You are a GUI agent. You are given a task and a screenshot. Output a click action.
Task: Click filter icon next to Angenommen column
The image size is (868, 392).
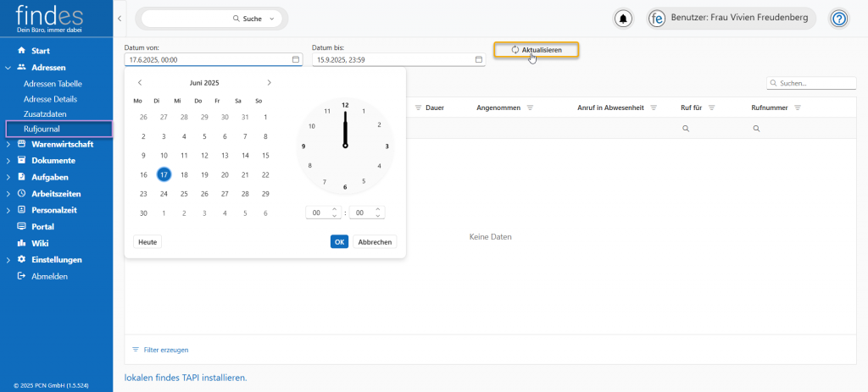pos(530,108)
